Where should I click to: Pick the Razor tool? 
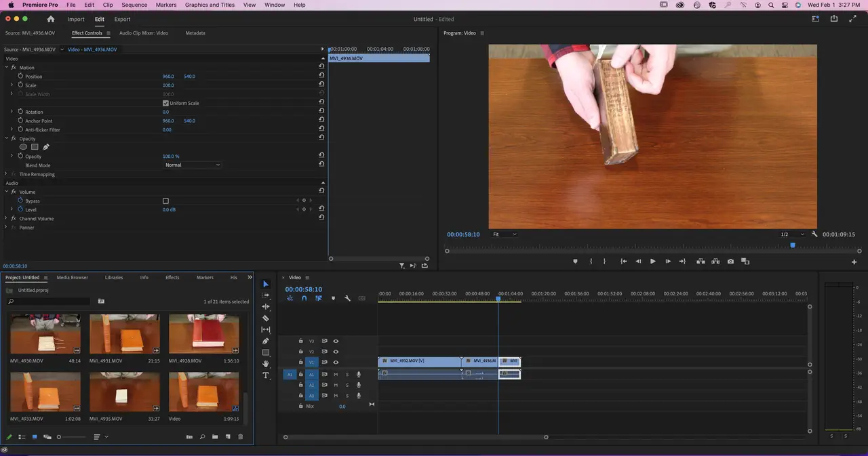266,318
